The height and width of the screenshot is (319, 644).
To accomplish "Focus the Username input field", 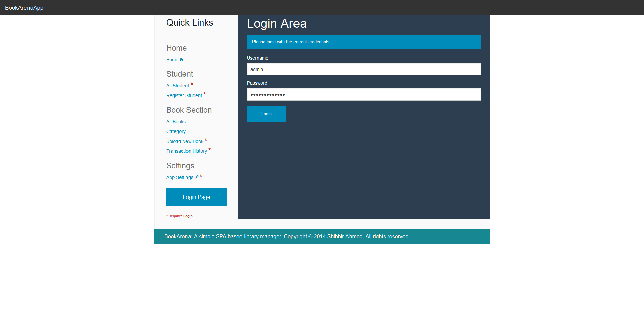I will coord(364,69).
